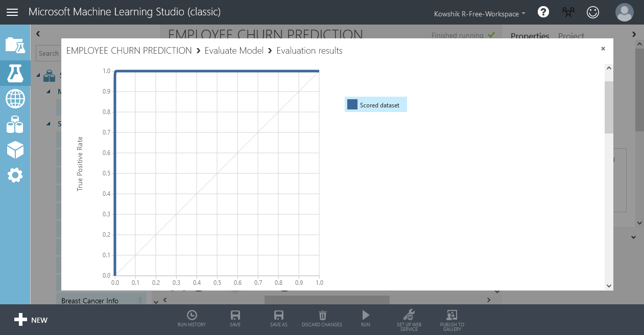This screenshot has height=335, width=644.
Task: Create a new experiment with the NEW button
Action: tap(31, 320)
